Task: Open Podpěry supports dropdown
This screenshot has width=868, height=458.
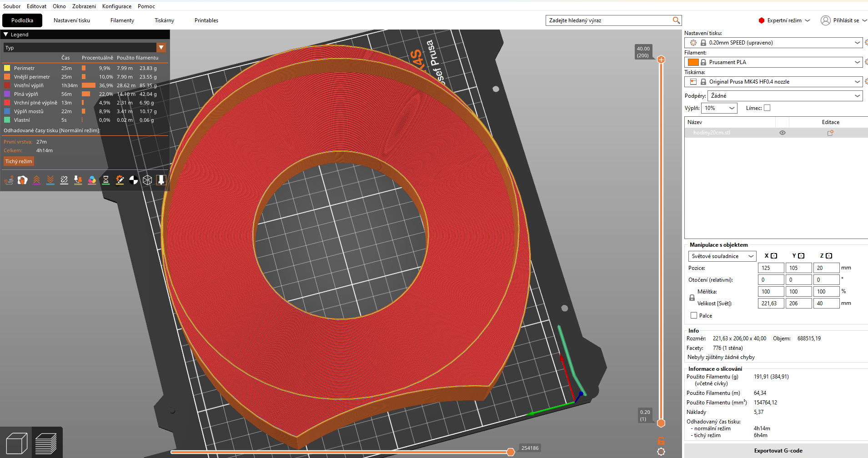Action: pos(785,96)
